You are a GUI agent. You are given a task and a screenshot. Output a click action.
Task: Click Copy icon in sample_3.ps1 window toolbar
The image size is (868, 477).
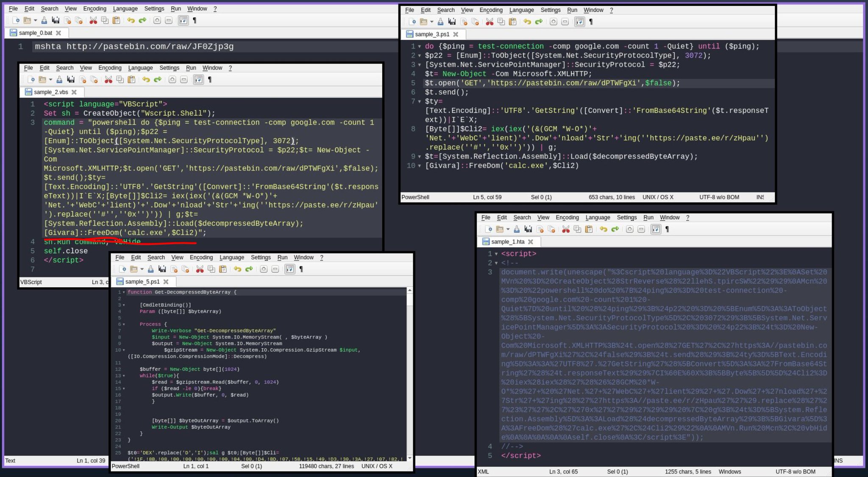click(x=501, y=22)
